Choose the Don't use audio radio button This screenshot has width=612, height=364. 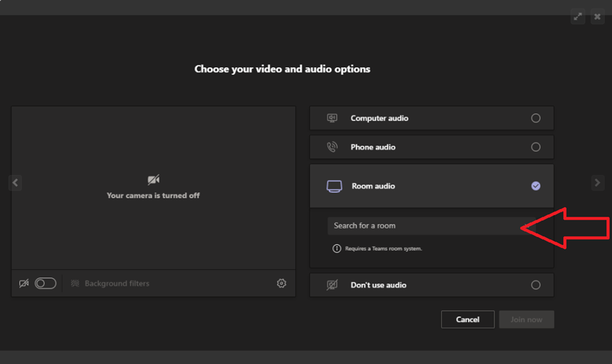point(535,285)
